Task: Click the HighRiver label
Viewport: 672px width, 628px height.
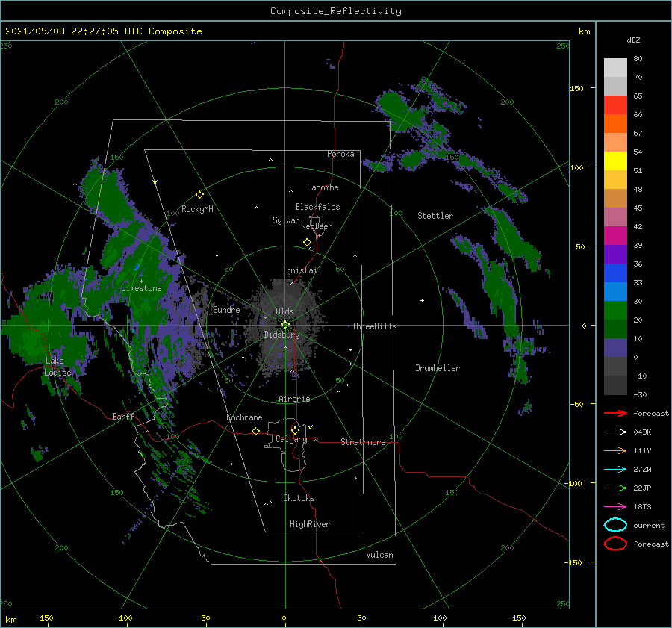Action: [310, 524]
